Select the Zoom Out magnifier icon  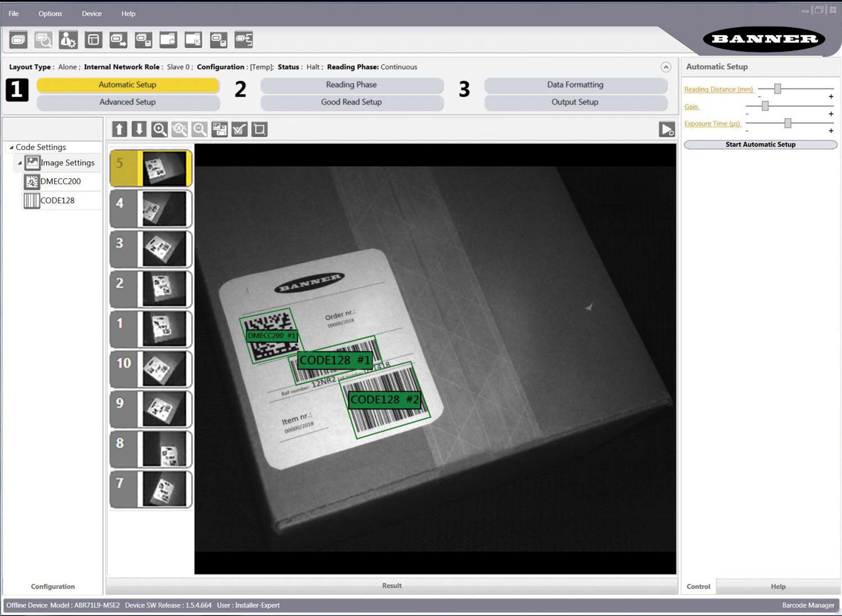click(199, 129)
